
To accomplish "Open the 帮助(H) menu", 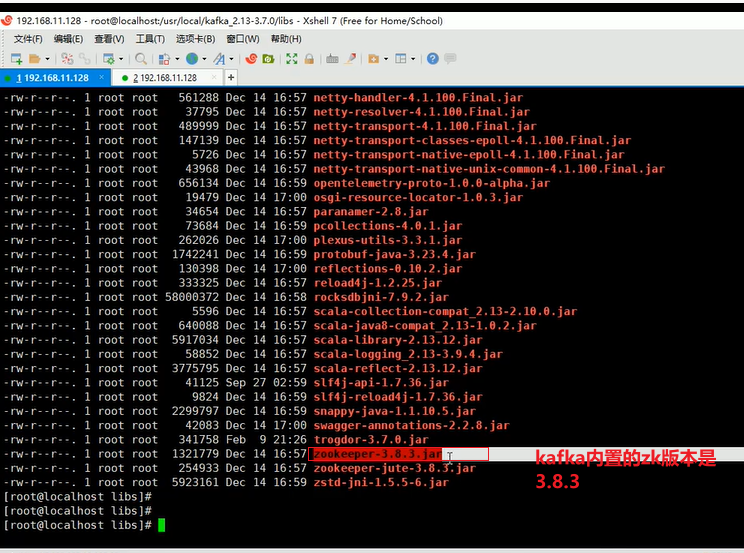I will click(x=286, y=39).
